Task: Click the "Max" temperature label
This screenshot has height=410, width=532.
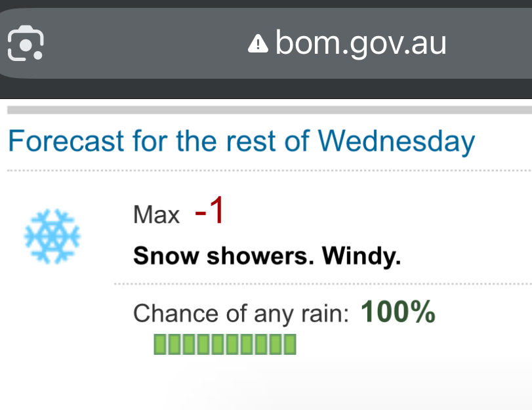Action: click(x=156, y=215)
